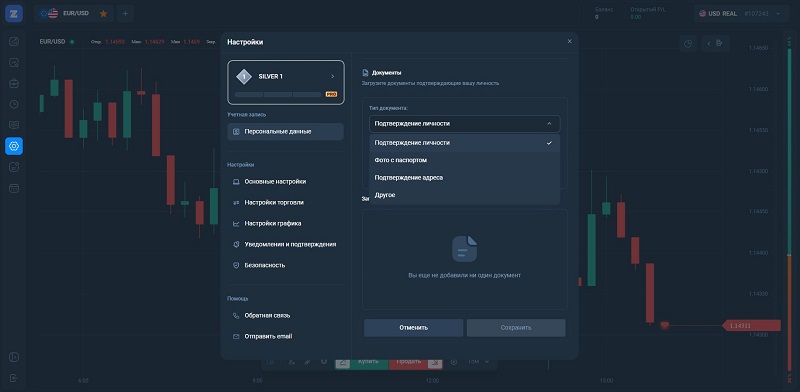Click the EUR/USD label above the chart
This screenshot has width=800, height=392.
tap(53, 42)
